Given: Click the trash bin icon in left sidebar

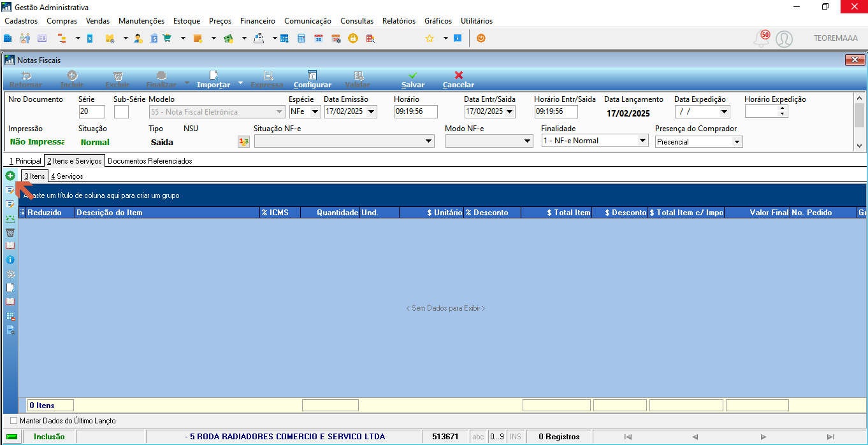Looking at the screenshot, I should 10,232.
